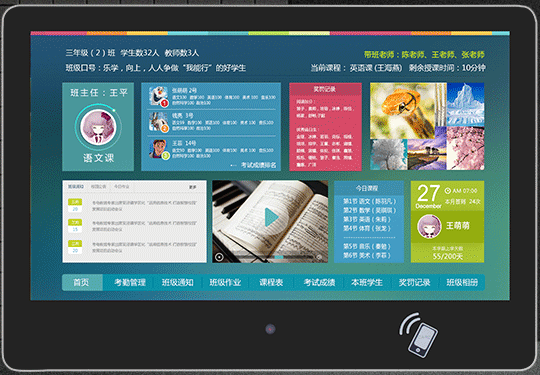Open the 考试成绩排名 link
This screenshot has width=540, height=375.
pos(258,165)
